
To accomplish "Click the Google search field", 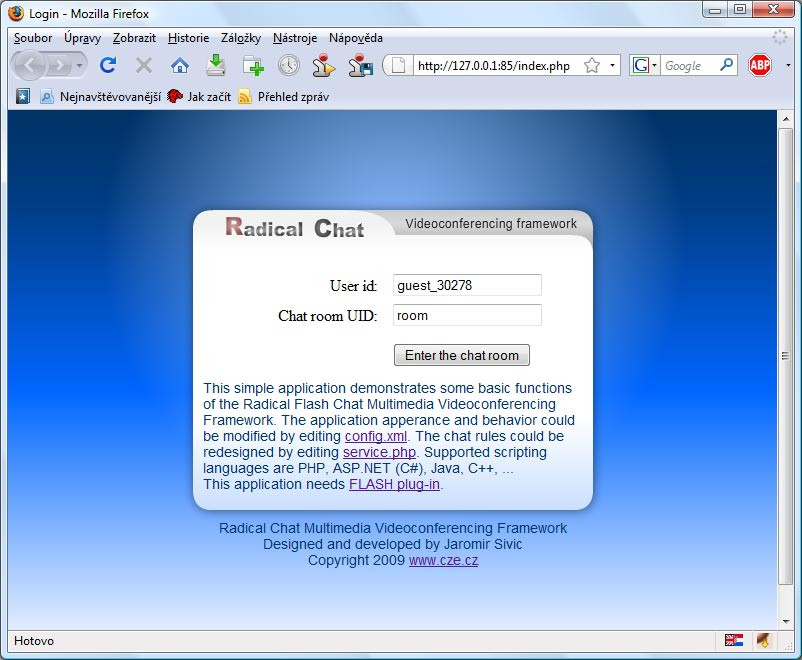I will pos(688,65).
